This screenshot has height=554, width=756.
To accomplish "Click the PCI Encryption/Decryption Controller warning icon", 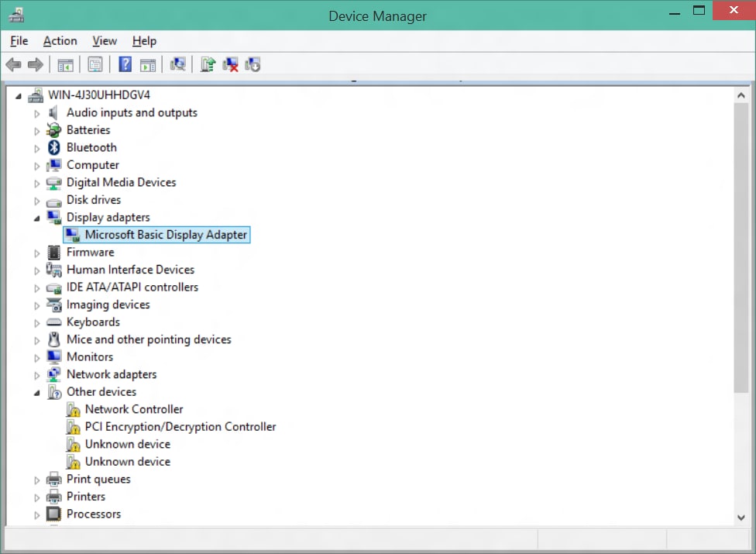I will [x=73, y=427].
